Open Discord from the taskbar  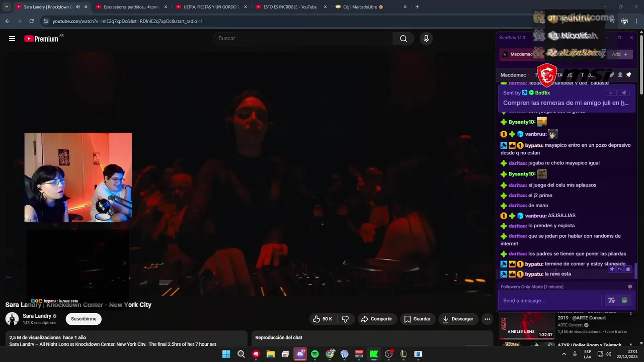click(x=300, y=354)
